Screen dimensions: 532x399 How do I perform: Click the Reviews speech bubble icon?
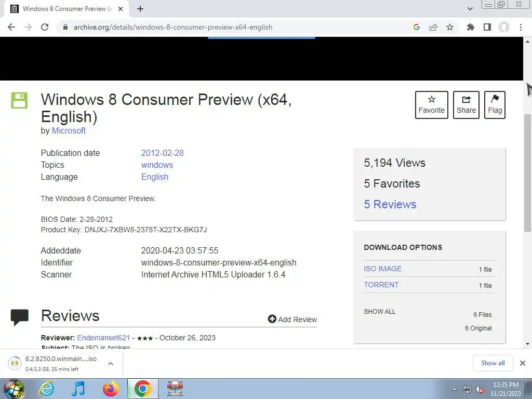pos(20,317)
